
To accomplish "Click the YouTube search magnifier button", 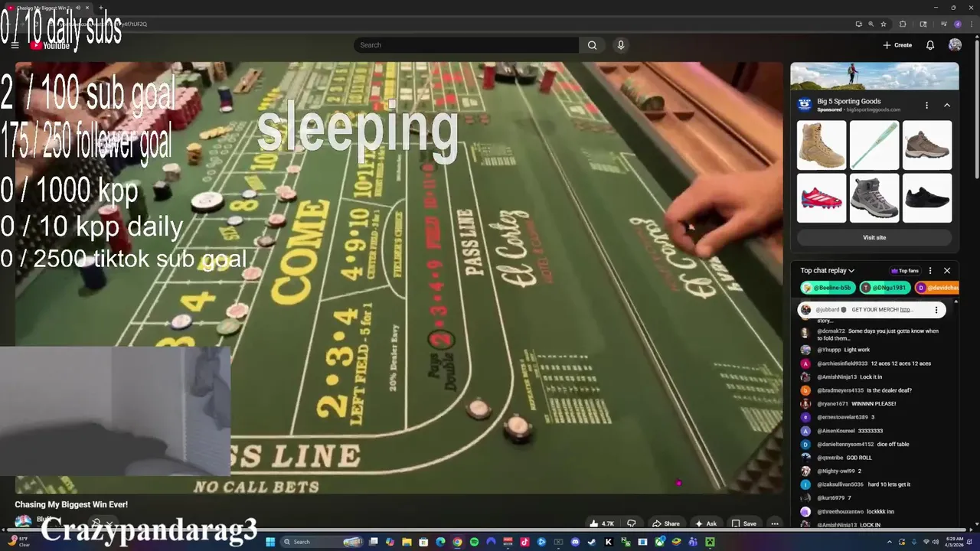I will point(592,45).
